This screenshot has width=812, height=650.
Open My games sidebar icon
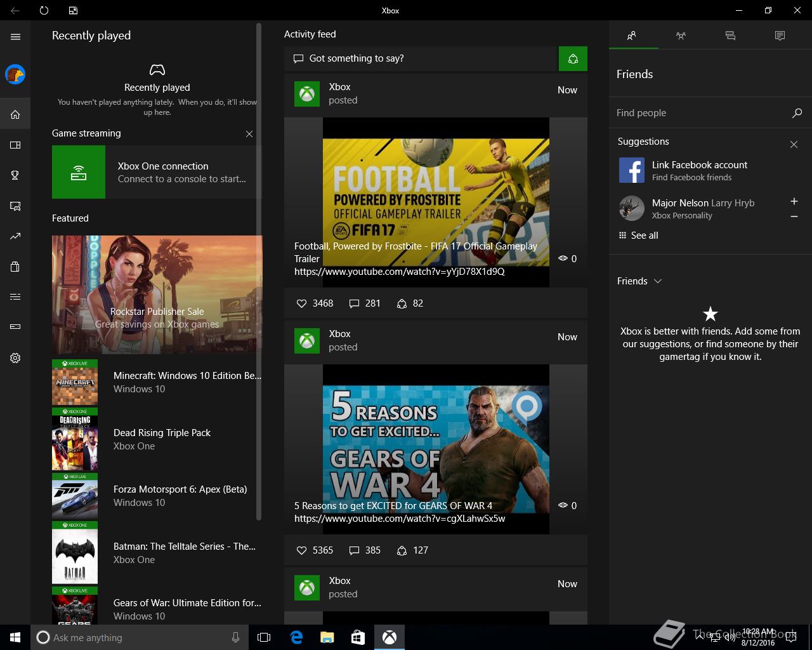point(15,145)
